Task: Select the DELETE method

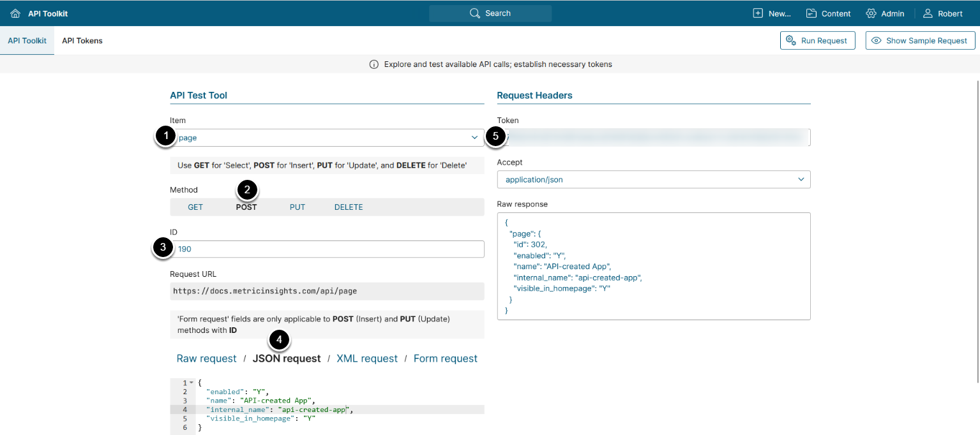Action: click(349, 207)
